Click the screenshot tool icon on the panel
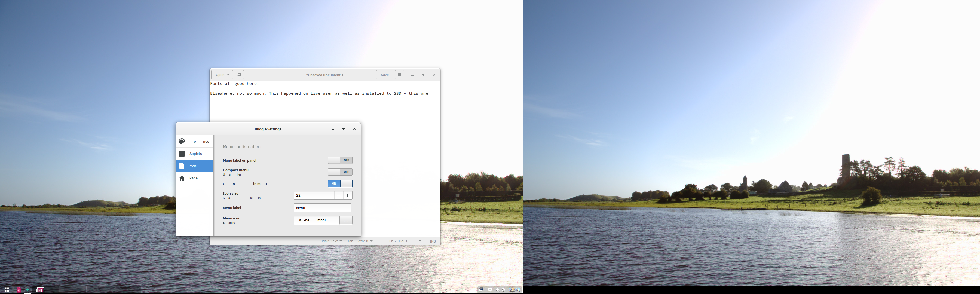Screen dimensions: 980x294 [40, 290]
